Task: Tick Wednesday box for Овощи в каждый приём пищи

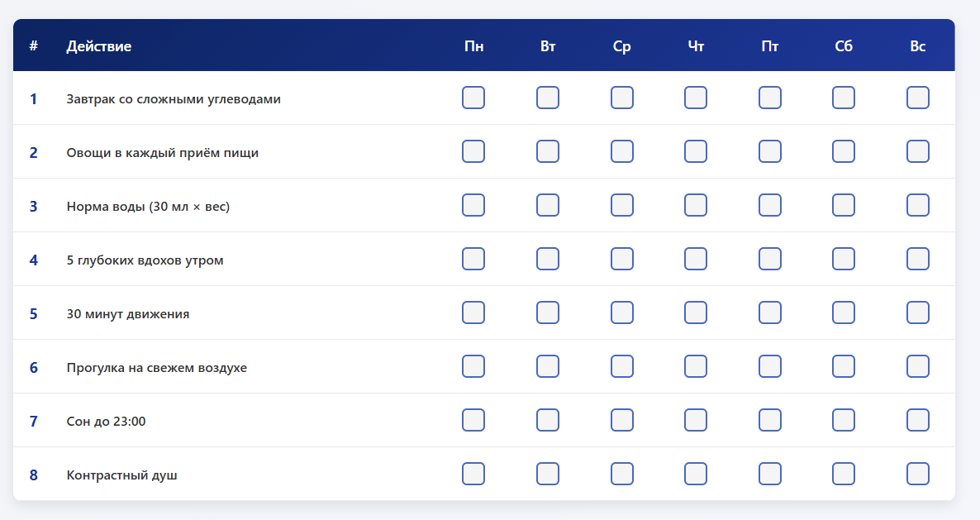Action: [x=622, y=151]
